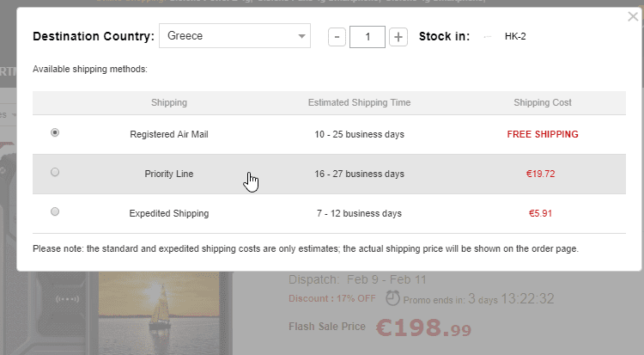This screenshot has height=355, width=644.
Task: Choose the Priority Line shipping option
Action: [55, 173]
